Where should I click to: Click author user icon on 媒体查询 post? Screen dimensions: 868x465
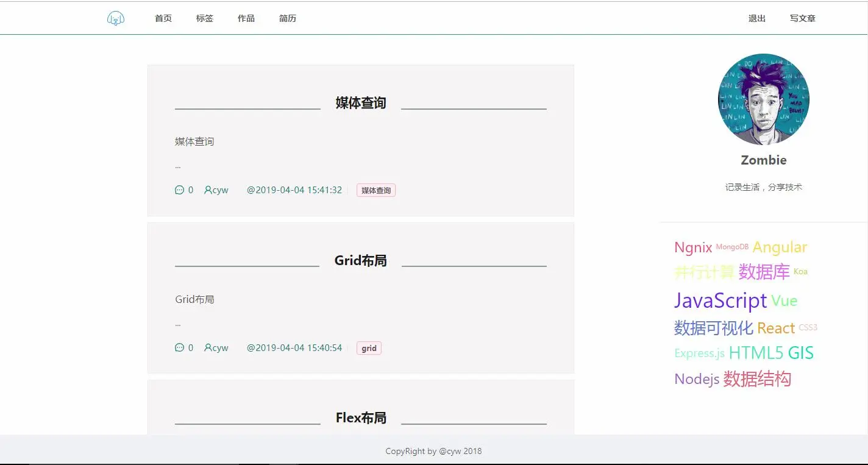[208, 190]
